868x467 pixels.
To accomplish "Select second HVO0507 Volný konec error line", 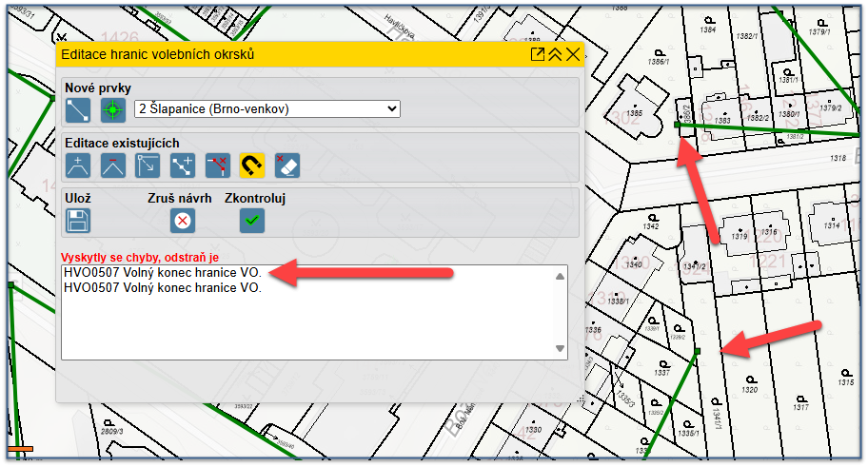I will 162,288.
